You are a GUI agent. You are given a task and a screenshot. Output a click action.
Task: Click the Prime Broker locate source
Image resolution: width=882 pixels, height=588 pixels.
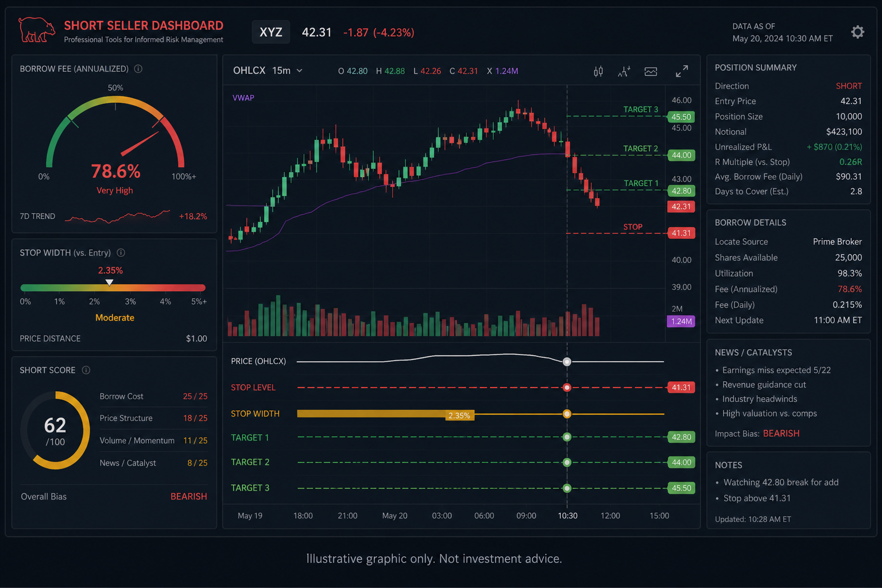coord(837,242)
